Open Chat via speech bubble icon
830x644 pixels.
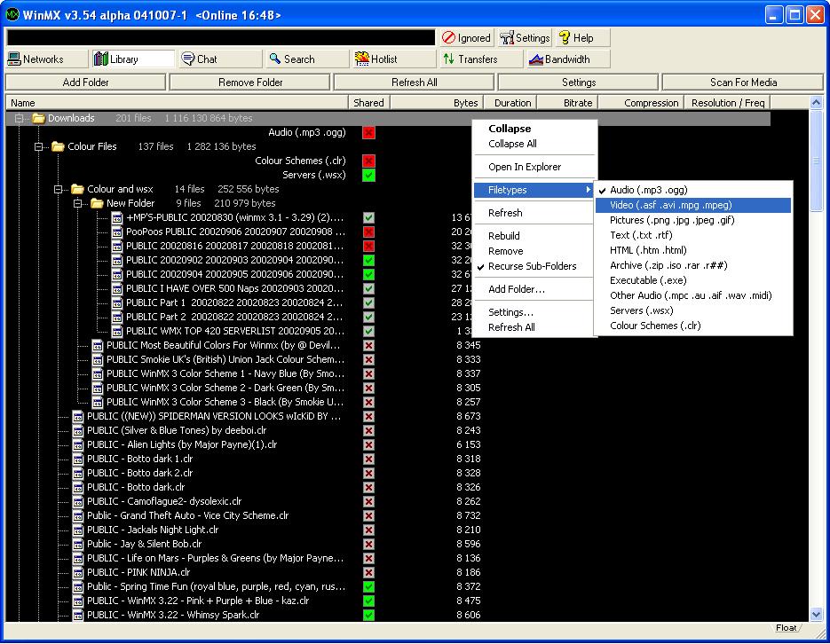point(188,59)
